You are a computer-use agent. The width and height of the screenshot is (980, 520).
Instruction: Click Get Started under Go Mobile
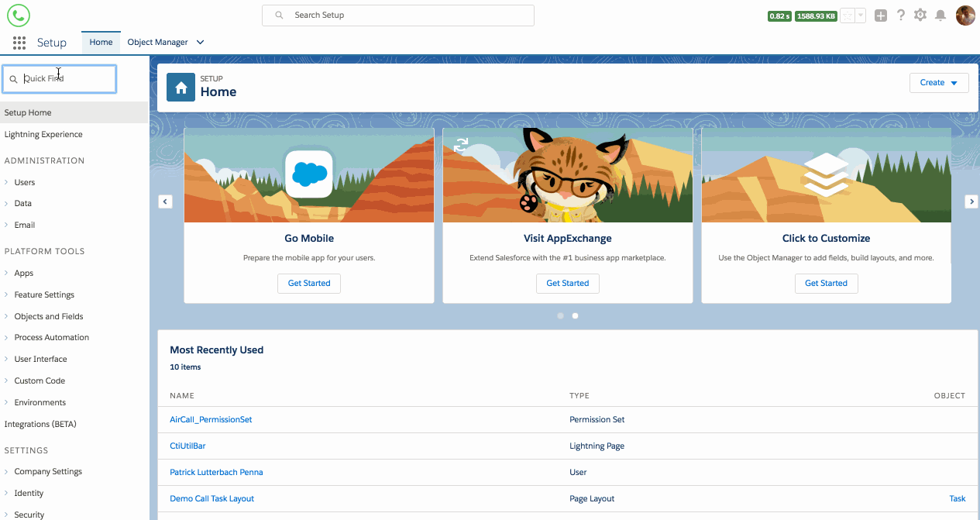coord(309,284)
